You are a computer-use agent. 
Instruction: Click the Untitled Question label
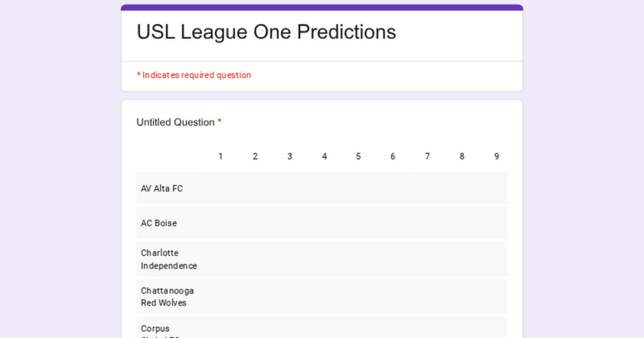click(175, 122)
